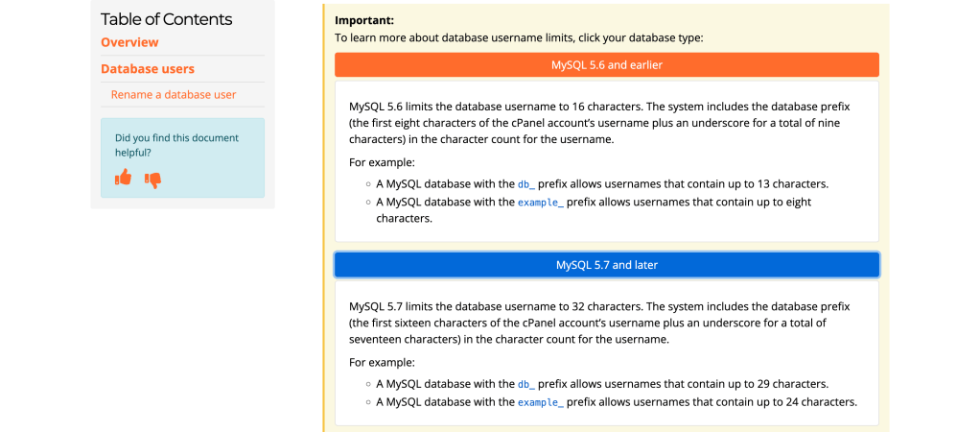Screen dimensions: 980x432
Task: Click example_ prefix code in MySQL 5.6 section
Action: 541,203
